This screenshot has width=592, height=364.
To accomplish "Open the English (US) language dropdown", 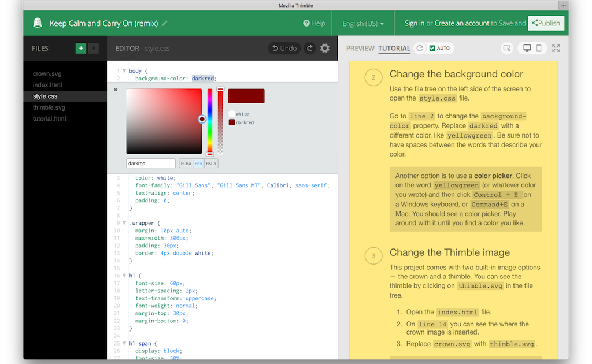I will click(362, 23).
